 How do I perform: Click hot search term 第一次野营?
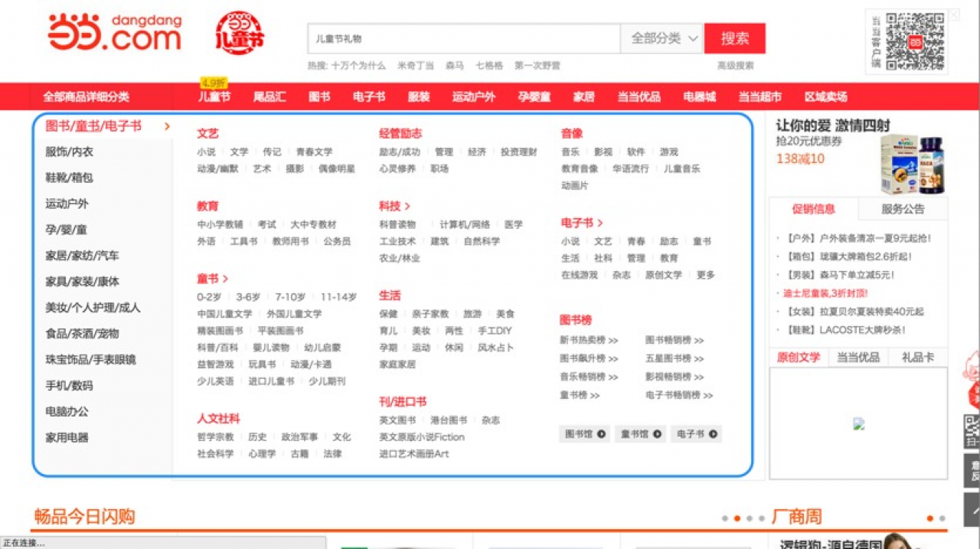(537, 66)
